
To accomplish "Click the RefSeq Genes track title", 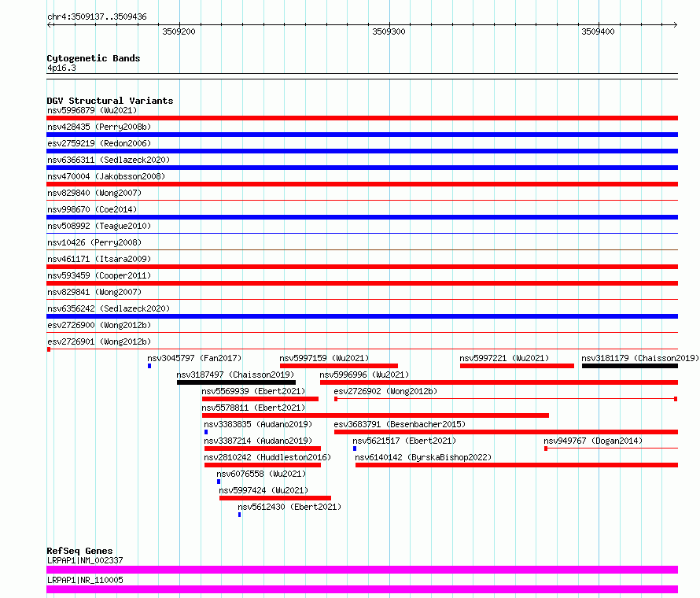I will 79,551.
